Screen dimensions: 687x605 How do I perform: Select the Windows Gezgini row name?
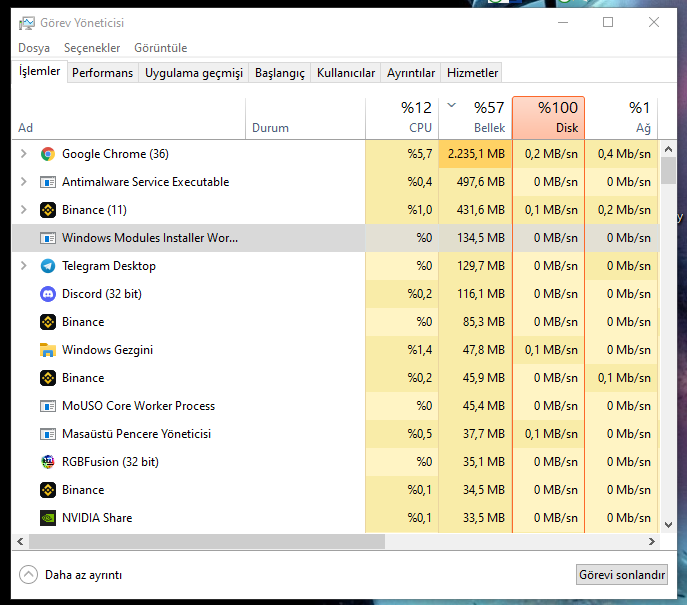[x=107, y=350]
